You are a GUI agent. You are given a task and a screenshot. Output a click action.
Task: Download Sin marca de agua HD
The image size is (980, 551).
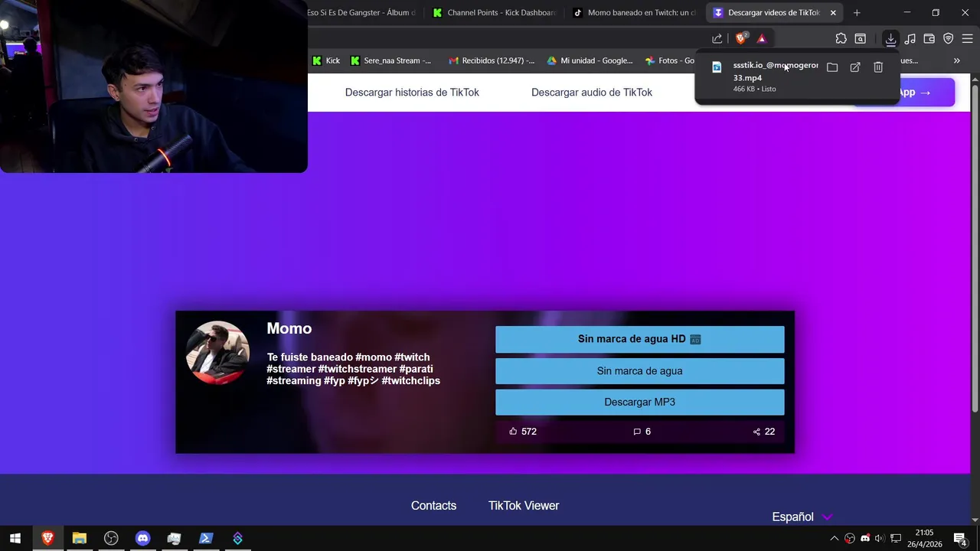pyautogui.click(x=639, y=339)
